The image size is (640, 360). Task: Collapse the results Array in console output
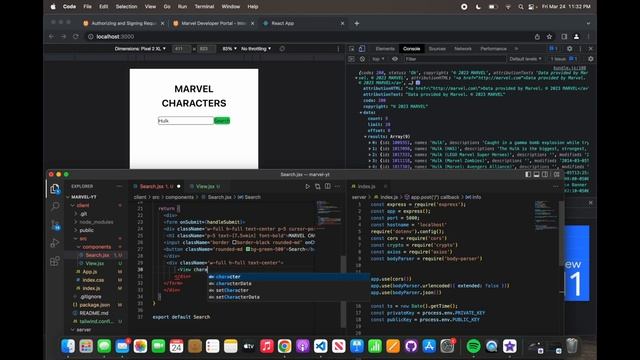coord(365,137)
